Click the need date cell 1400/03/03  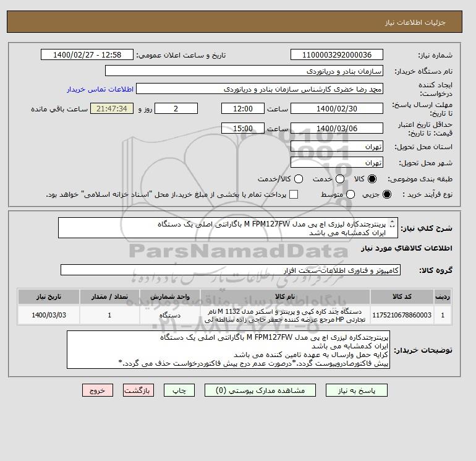[x=49, y=315]
